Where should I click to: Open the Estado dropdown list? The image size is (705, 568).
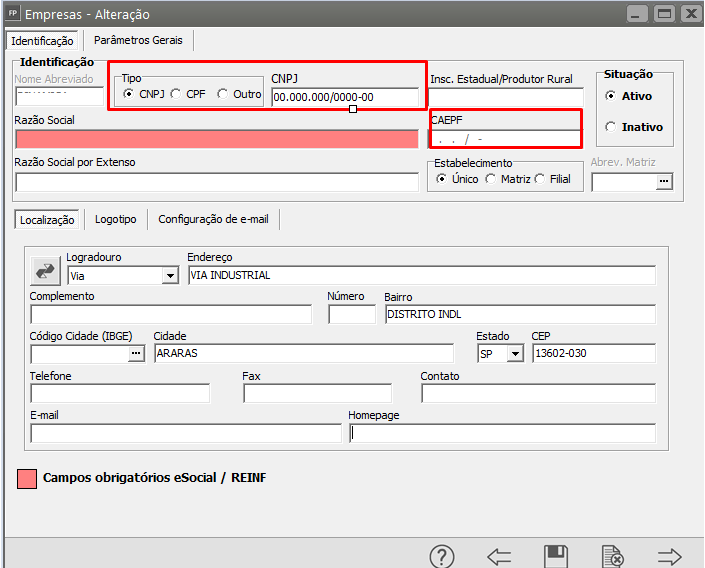click(x=516, y=354)
